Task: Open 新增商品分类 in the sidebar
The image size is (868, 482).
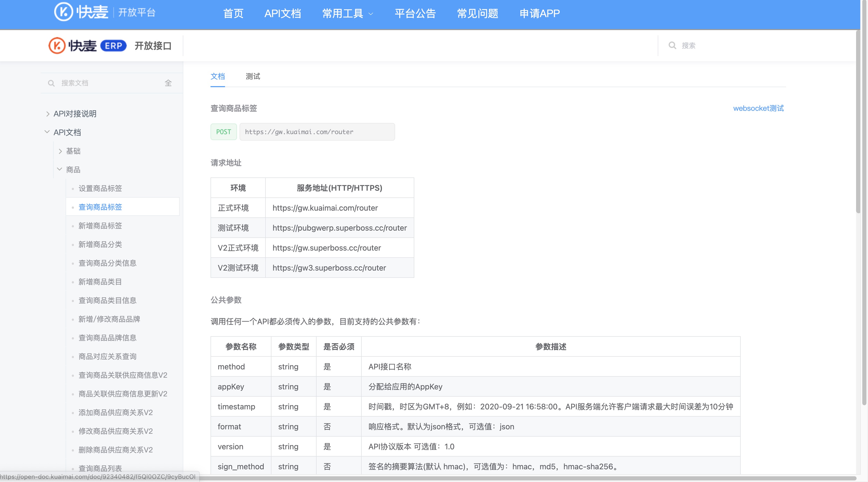Action: pyautogui.click(x=100, y=244)
